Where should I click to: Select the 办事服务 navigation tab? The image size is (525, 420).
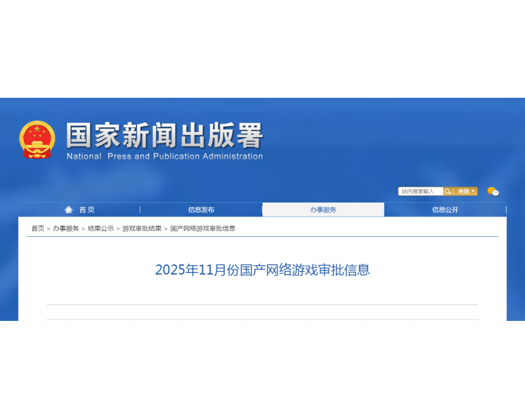323,209
